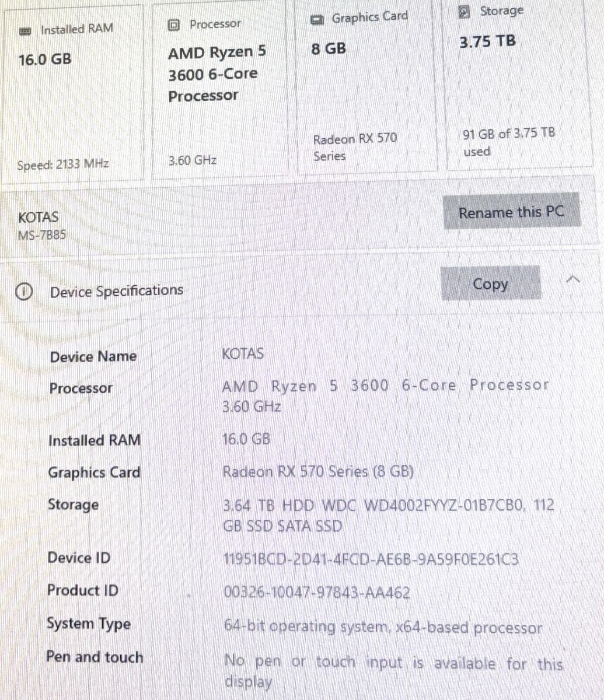Select the 3.60 GHz text in Processor card
This screenshot has height=700, width=604.
193,160
